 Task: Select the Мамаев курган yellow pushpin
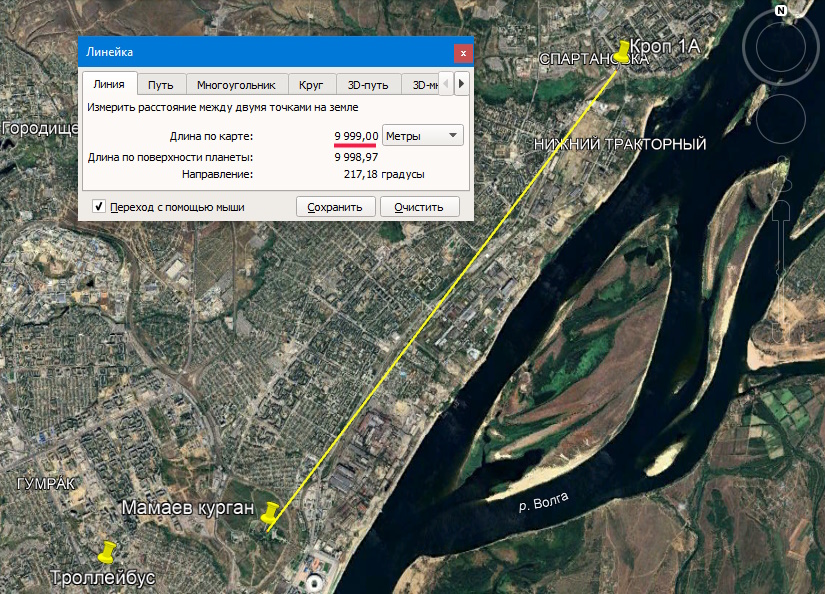269,514
